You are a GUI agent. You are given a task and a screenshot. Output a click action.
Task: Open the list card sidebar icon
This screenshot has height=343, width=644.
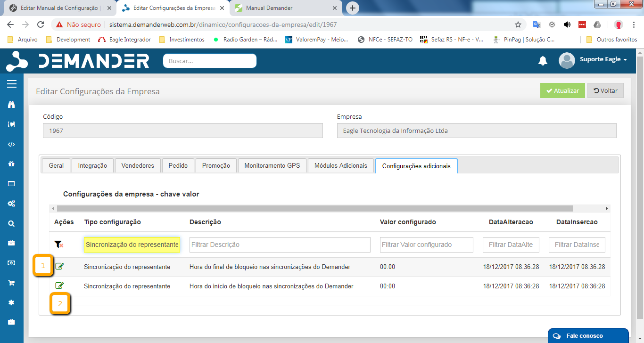click(12, 184)
